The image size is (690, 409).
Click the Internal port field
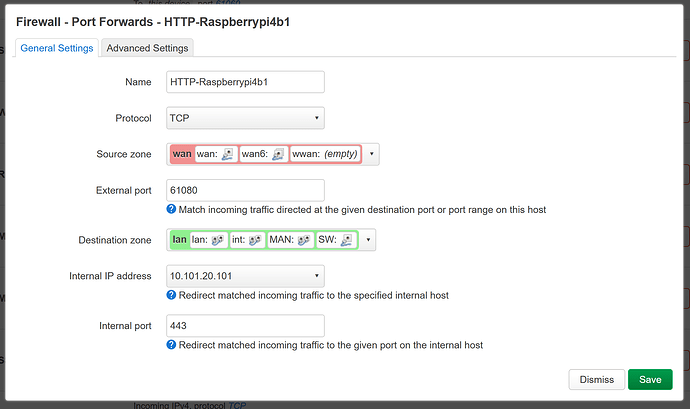coord(245,326)
